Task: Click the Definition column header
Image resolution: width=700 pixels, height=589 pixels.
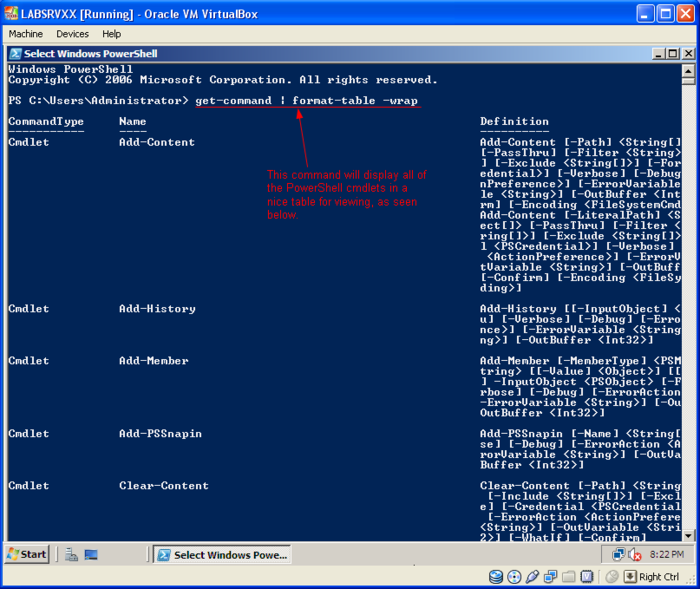Action: pos(514,121)
